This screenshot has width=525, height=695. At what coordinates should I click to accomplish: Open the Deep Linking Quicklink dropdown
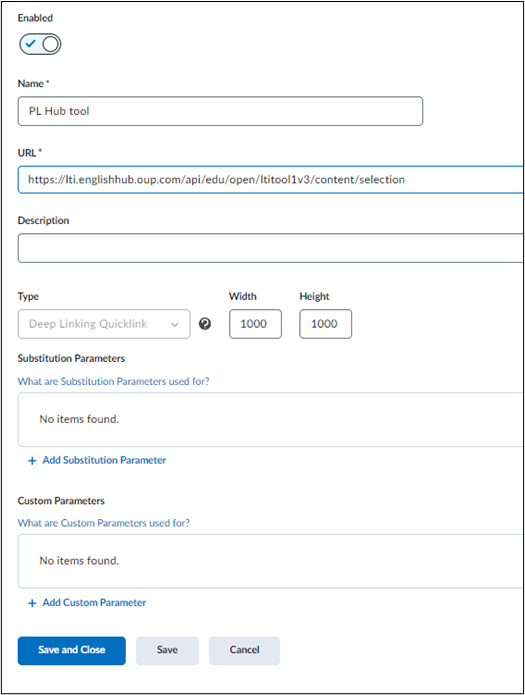[x=104, y=324]
